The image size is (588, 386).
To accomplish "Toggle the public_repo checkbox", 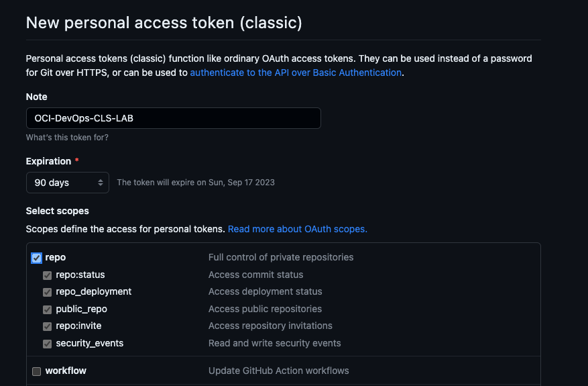I will tap(47, 309).
